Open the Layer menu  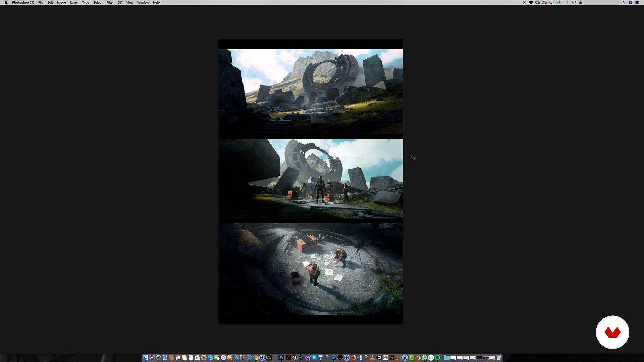[x=74, y=2]
